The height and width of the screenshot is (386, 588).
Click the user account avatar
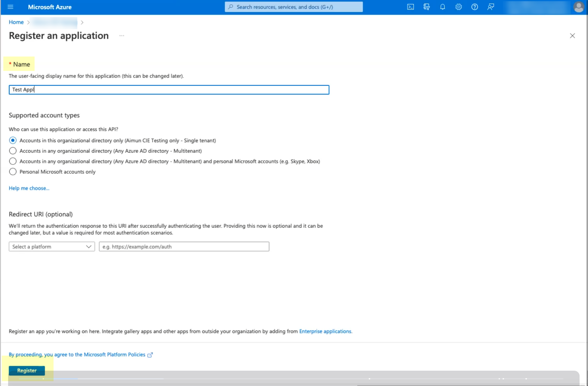click(x=578, y=7)
